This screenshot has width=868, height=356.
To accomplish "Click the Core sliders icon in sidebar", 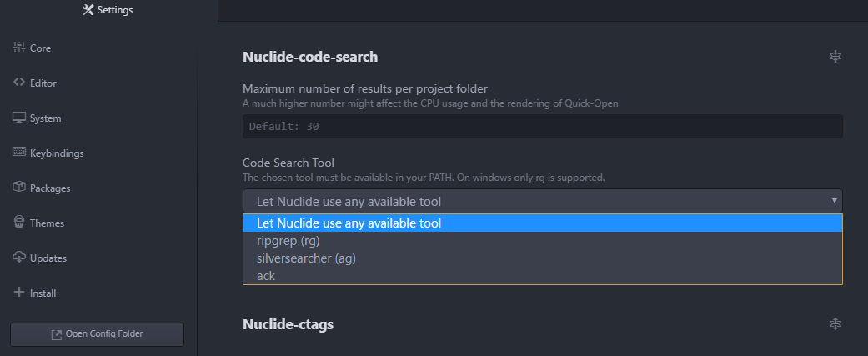I will (x=19, y=48).
